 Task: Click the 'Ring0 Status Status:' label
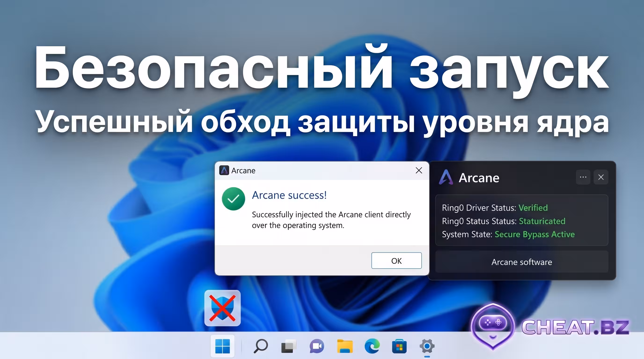point(479,221)
